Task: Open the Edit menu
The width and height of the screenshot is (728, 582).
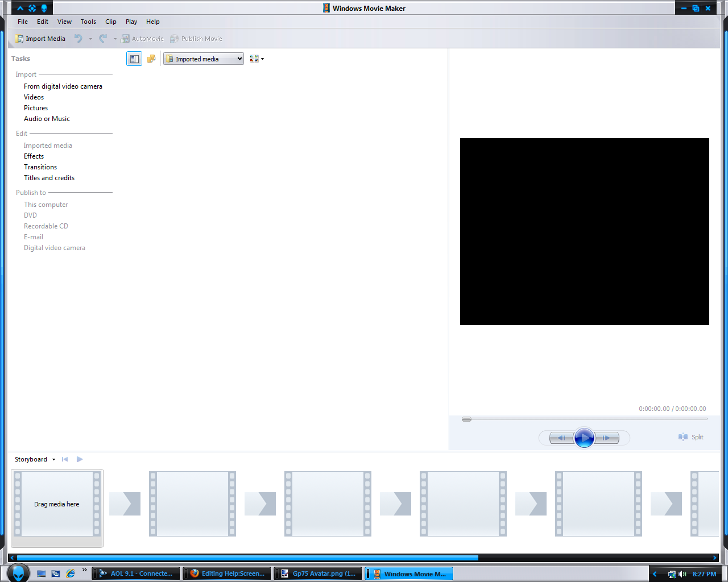Action: (x=43, y=22)
